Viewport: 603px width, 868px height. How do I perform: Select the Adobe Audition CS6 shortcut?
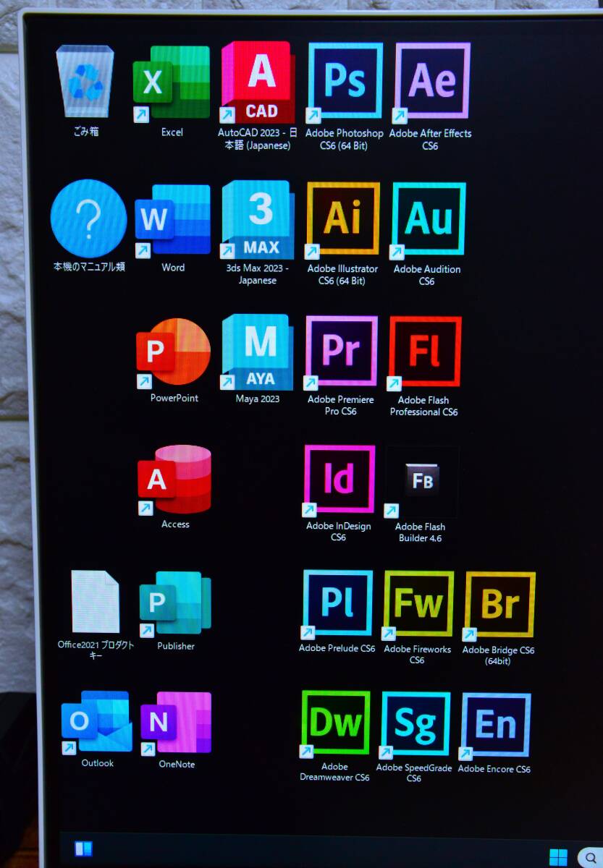pos(428,220)
